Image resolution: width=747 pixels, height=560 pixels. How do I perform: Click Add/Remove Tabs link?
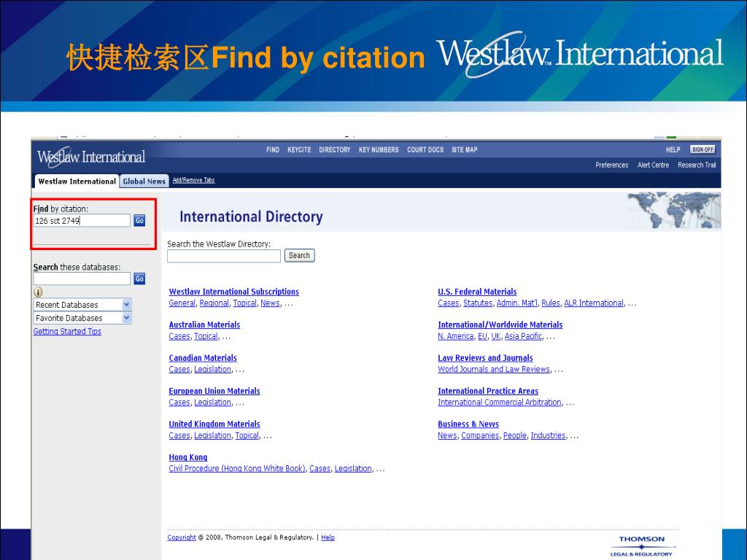point(193,180)
